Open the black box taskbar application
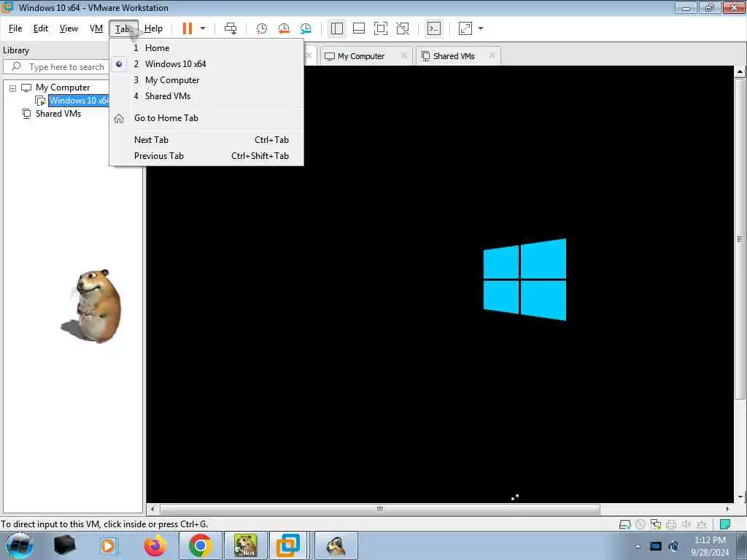This screenshot has width=747, height=560. coord(65,545)
